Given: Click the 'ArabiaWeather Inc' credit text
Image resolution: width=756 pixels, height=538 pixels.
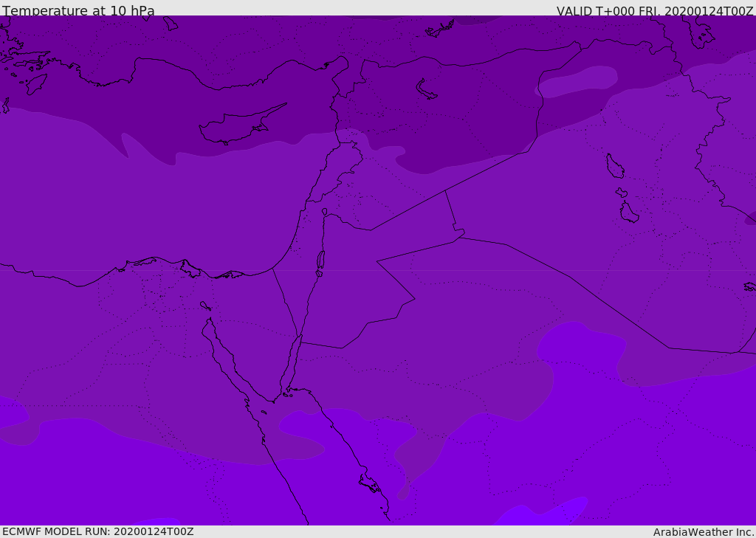Looking at the screenshot, I should pos(703,532).
